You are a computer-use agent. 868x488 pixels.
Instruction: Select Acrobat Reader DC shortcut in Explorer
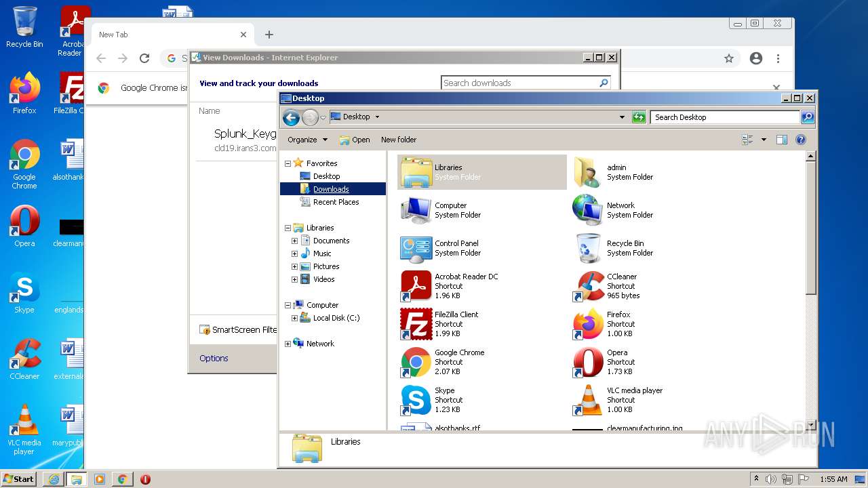[416, 286]
